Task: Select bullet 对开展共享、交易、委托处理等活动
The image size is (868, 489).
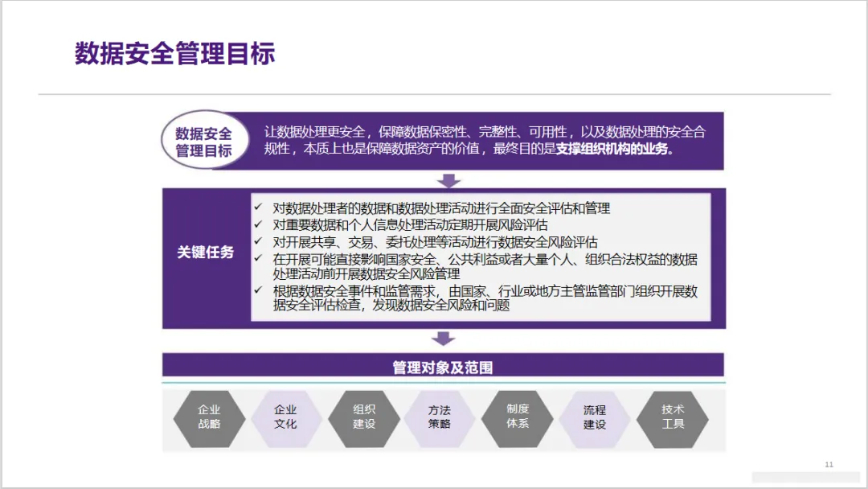Action: coord(435,242)
